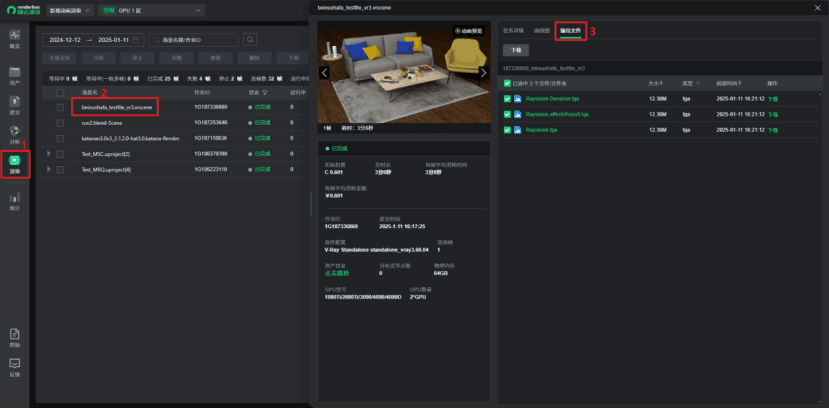Screen dimensions: 829x409
Task: Download Rayvision.effectsResult.tga via its 下载 link
Action: click(772, 114)
